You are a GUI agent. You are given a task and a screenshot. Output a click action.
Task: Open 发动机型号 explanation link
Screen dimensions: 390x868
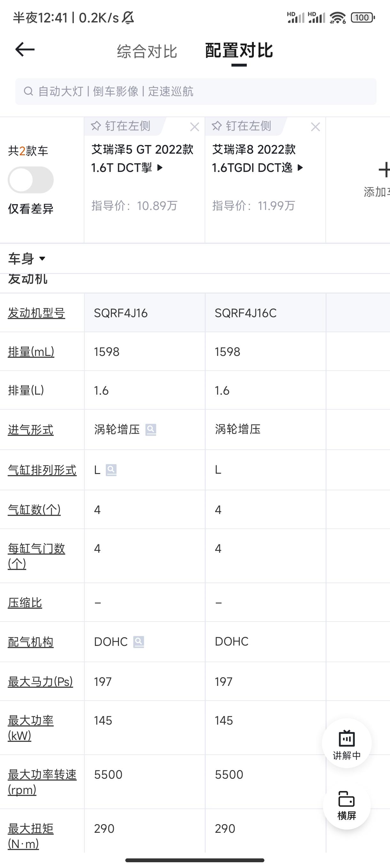click(36, 313)
